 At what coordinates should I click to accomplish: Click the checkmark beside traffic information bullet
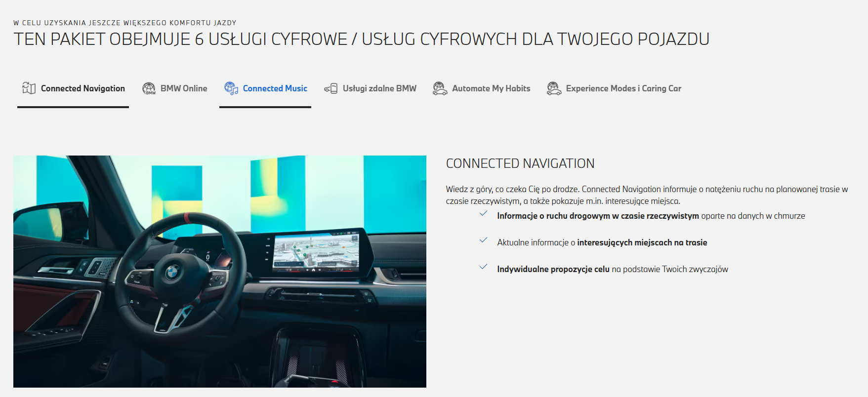(x=484, y=214)
